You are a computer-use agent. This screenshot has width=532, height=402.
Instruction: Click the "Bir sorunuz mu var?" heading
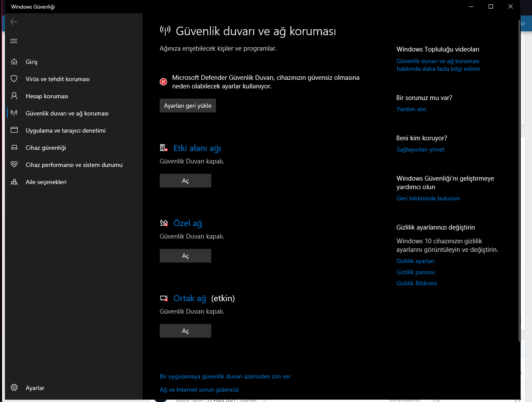[424, 98]
